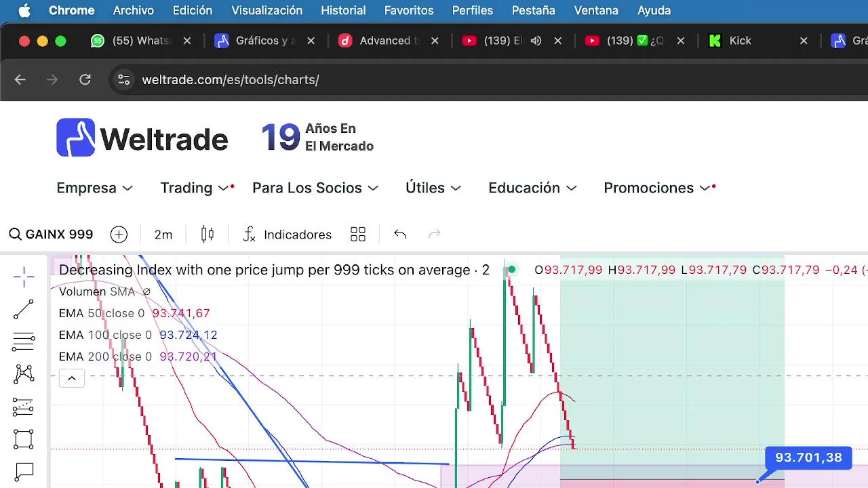Select the trend line drawing tool
Image resolution: width=868 pixels, height=488 pixels.
click(x=24, y=310)
